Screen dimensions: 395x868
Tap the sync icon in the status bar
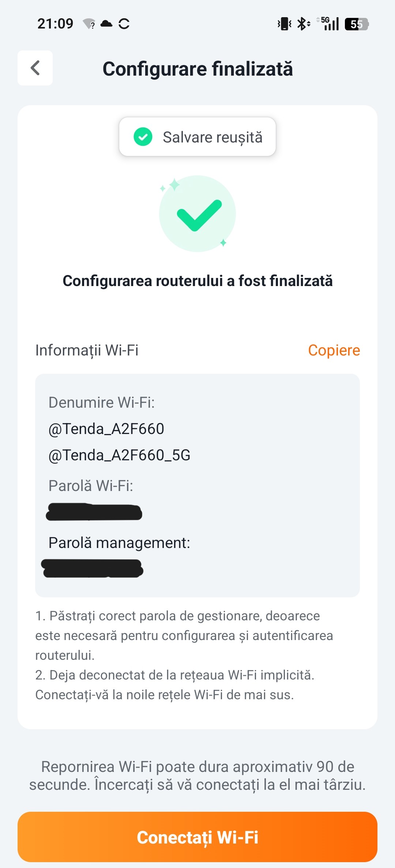124,24
